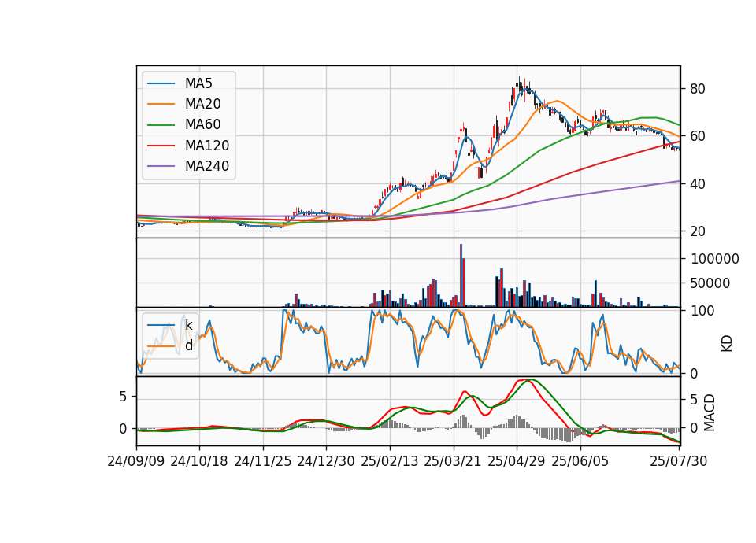The image size is (756, 543).
Task: Click the tallest volume bar near 25/03/21
Action: [461, 275]
